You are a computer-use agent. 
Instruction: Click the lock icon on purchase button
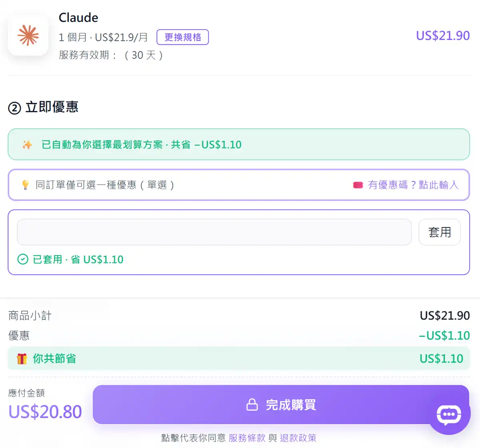252,404
